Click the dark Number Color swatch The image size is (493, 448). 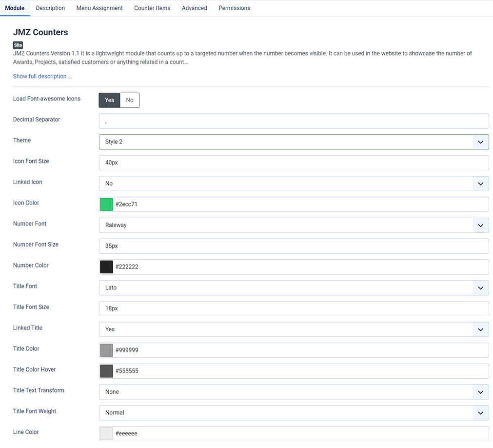point(107,267)
